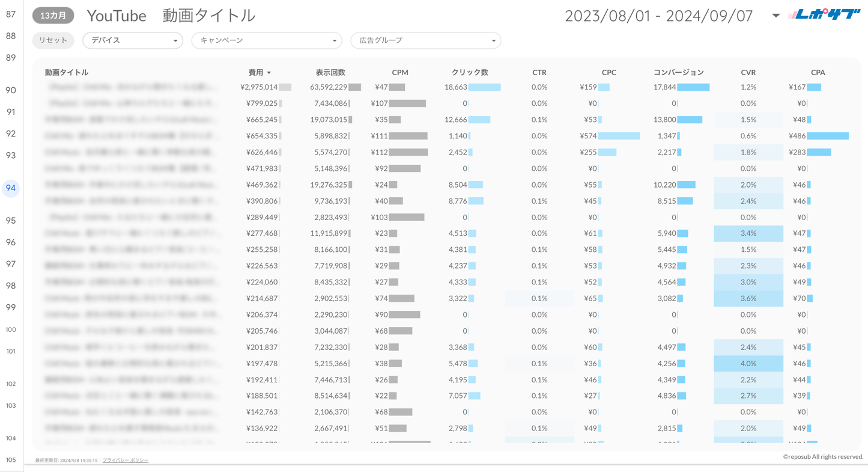Select the highlighted page 94

(11, 188)
